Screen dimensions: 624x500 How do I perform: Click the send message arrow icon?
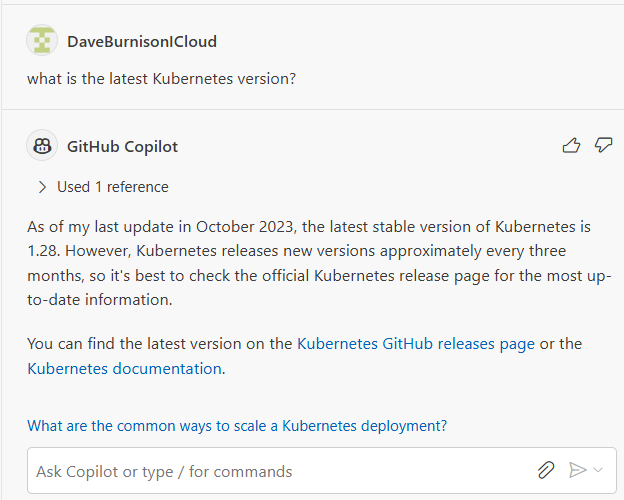pyautogui.click(x=577, y=470)
